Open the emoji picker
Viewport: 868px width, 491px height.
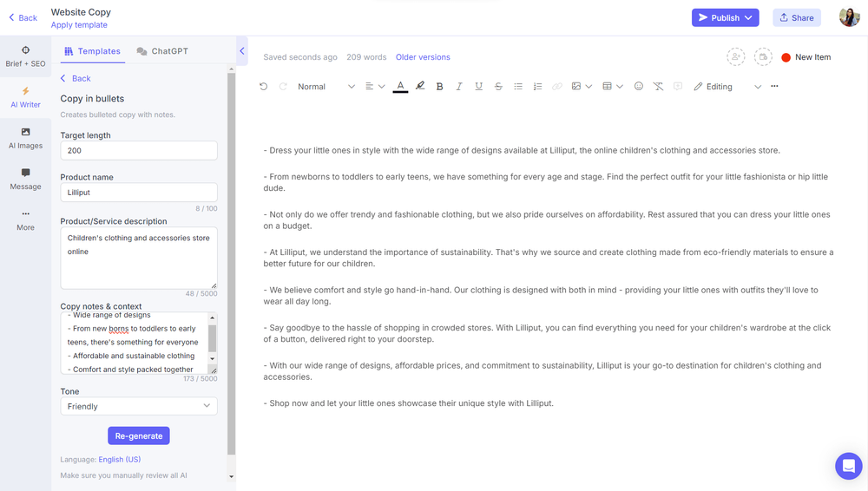click(639, 86)
